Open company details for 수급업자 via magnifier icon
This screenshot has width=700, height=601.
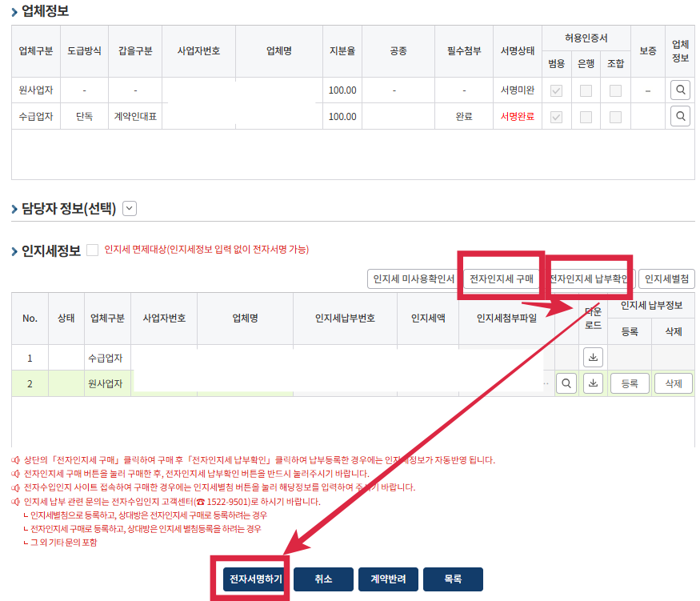(x=680, y=116)
